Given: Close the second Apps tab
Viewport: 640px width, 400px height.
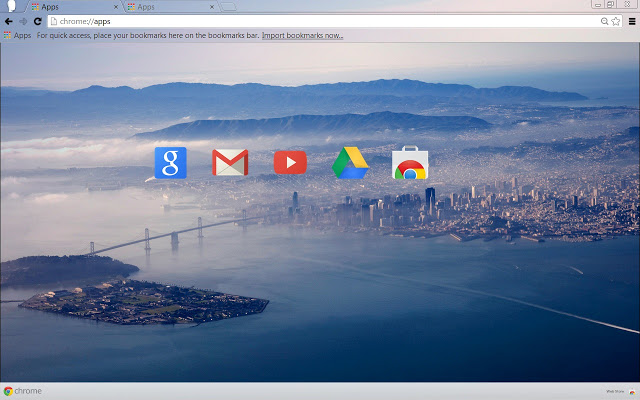Looking at the screenshot, I should [x=212, y=7].
